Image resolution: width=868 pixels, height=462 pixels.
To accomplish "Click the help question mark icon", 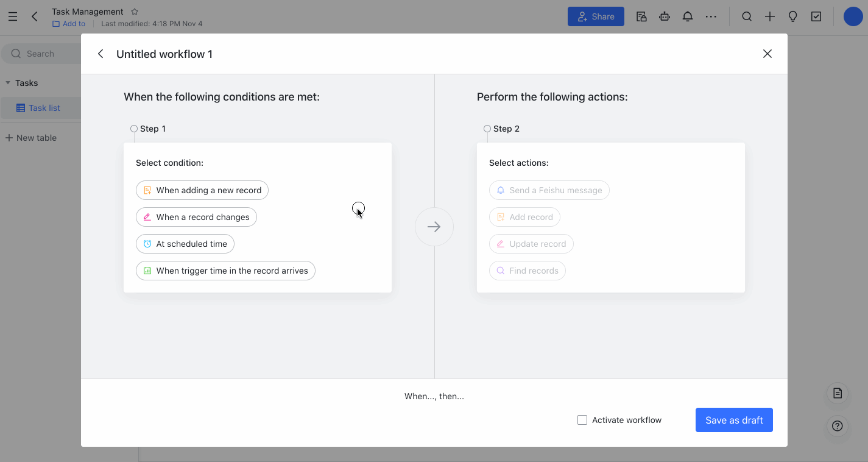I will coord(837,426).
